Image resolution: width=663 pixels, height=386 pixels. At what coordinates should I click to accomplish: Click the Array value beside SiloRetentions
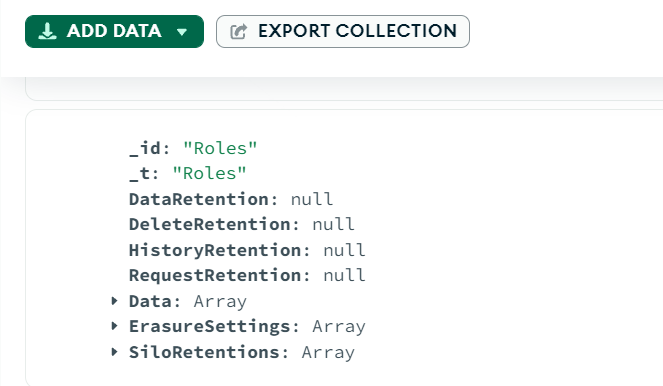(328, 352)
